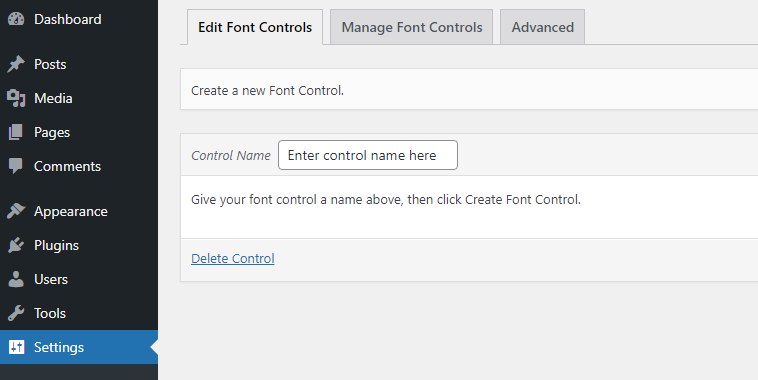Click the Comments speech bubble icon
Screen dimensions: 758x380
coord(16,166)
